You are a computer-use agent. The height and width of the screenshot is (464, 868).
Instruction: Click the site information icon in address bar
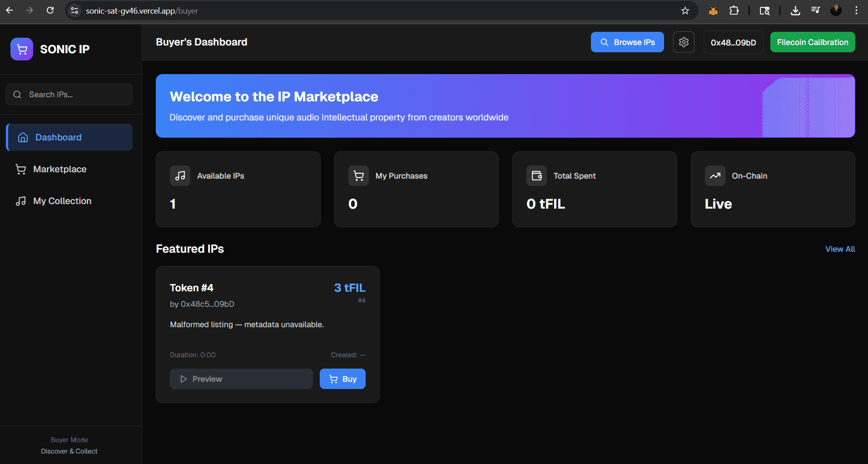(75, 10)
